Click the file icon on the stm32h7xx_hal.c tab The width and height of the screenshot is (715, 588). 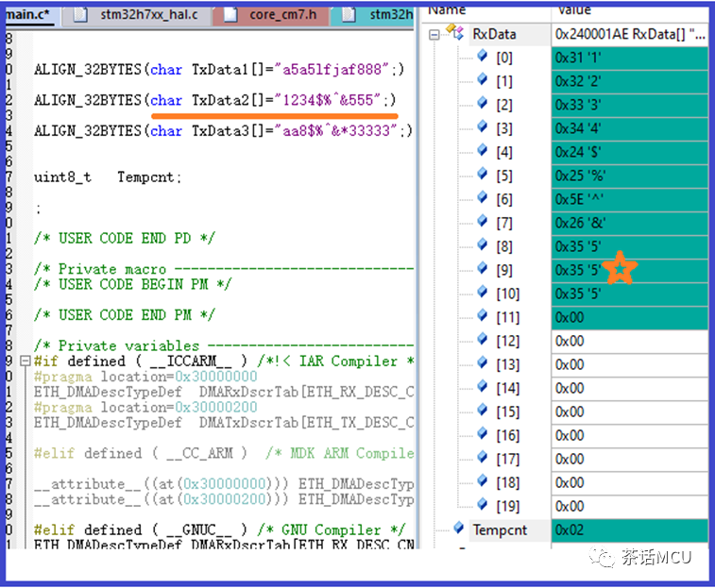[80, 14]
